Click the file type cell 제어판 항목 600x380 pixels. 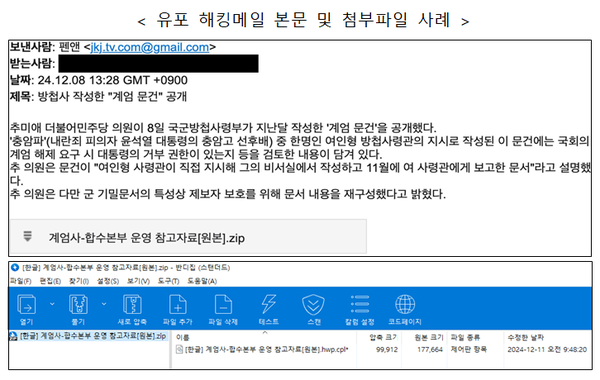pyautogui.click(x=469, y=349)
